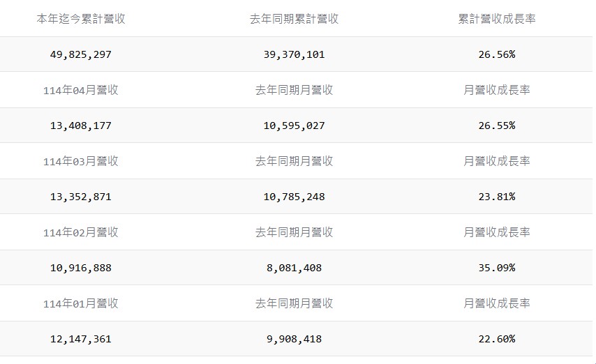Click January growth rate 22.60%
Screen dimensions: 596x364
tap(496, 339)
